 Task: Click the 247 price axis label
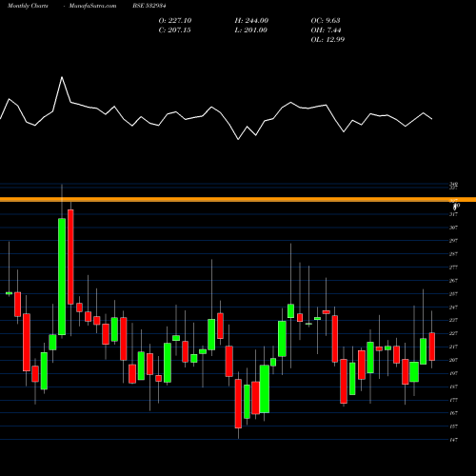pos(453,307)
